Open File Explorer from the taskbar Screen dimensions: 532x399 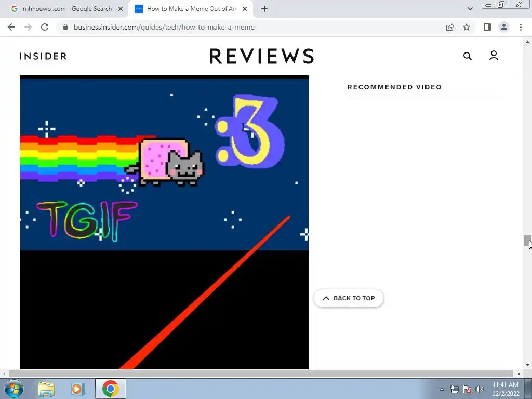pyautogui.click(x=46, y=389)
